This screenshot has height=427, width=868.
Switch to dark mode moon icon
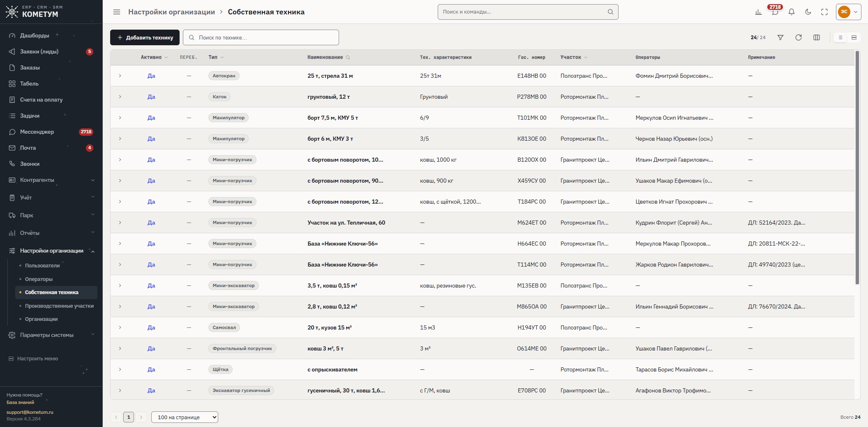tap(808, 12)
